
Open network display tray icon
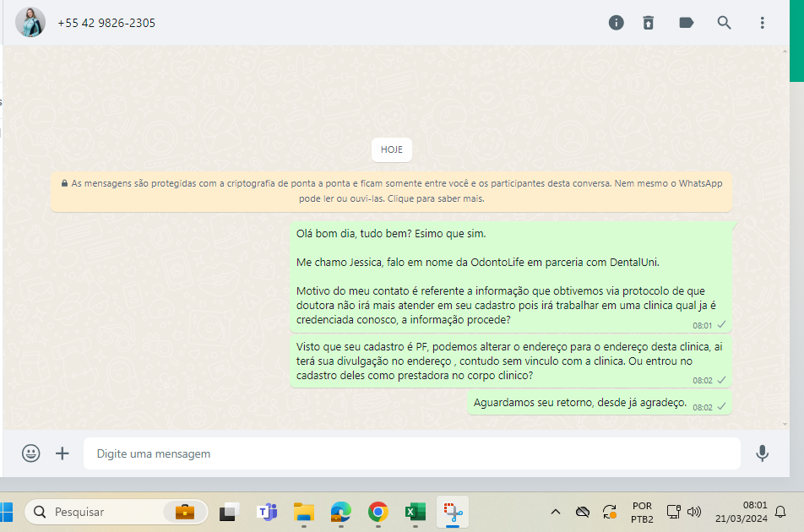pyautogui.click(x=673, y=512)
